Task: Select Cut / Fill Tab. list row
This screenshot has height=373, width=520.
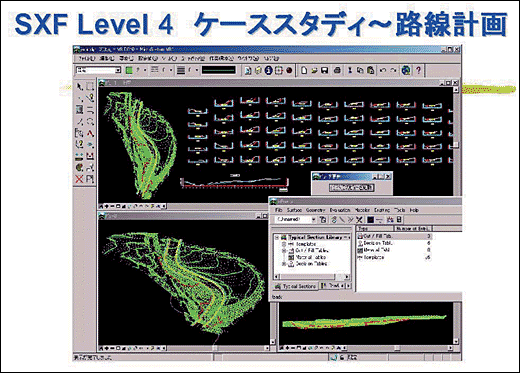Action: click(394, 236)
